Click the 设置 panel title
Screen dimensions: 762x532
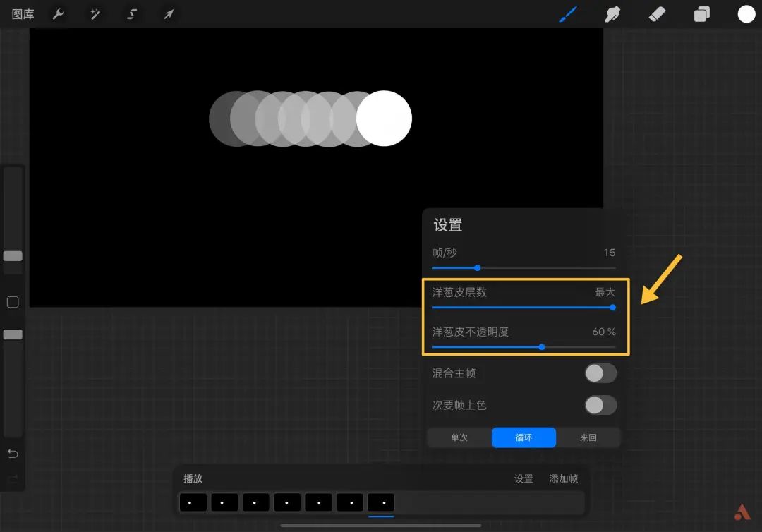(447, 225)
